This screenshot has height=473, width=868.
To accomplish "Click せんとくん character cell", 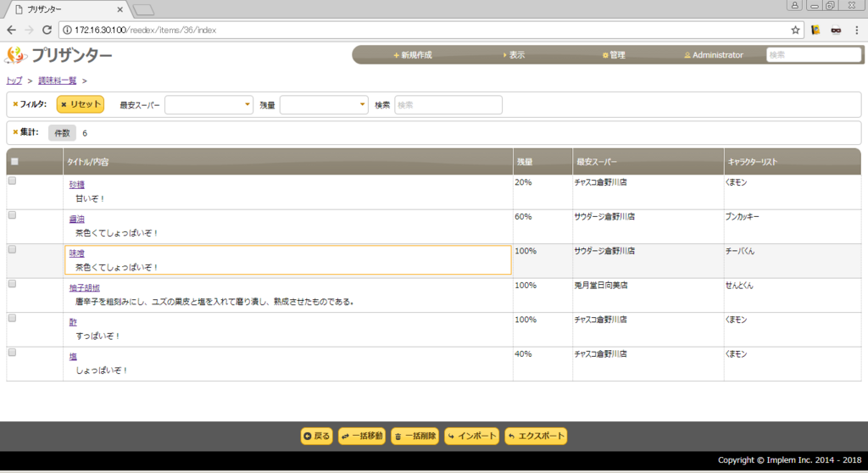I will click(739, 285).
